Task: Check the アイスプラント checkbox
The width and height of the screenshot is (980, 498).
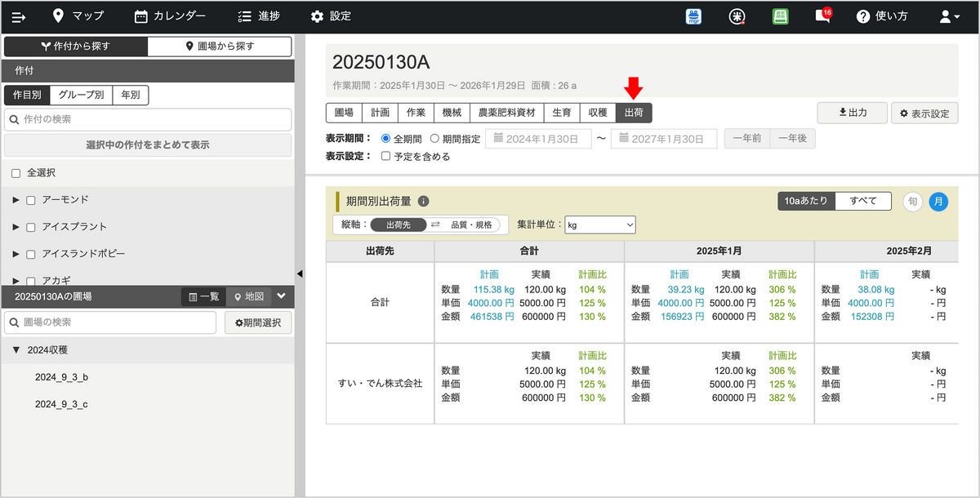Action: pos(31,227)
